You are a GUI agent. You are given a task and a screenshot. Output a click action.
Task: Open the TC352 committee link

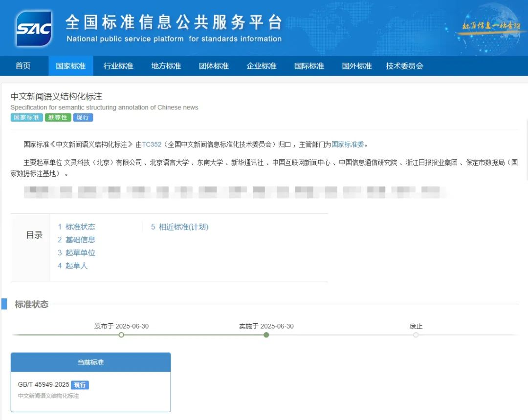[152, 144]
